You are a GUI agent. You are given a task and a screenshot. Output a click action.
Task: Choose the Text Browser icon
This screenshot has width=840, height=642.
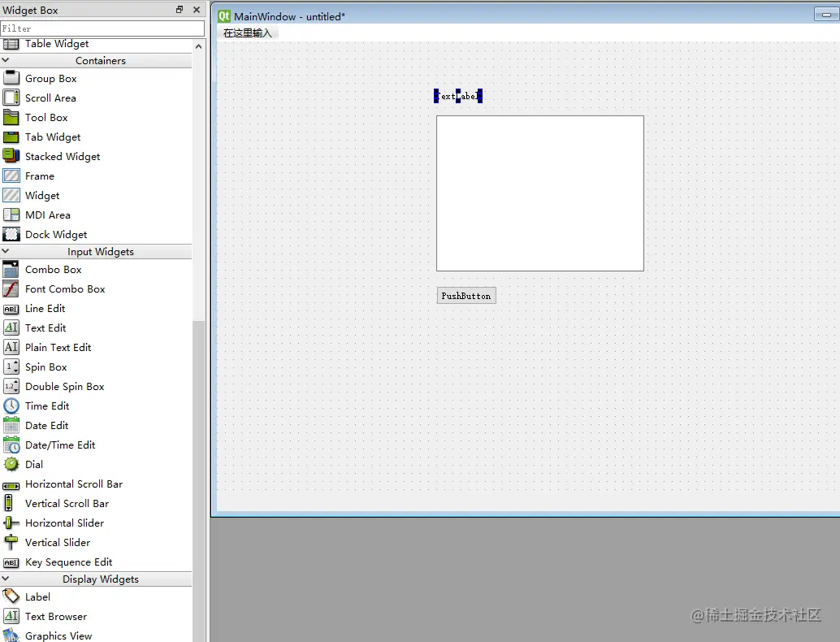coord(11,616)
